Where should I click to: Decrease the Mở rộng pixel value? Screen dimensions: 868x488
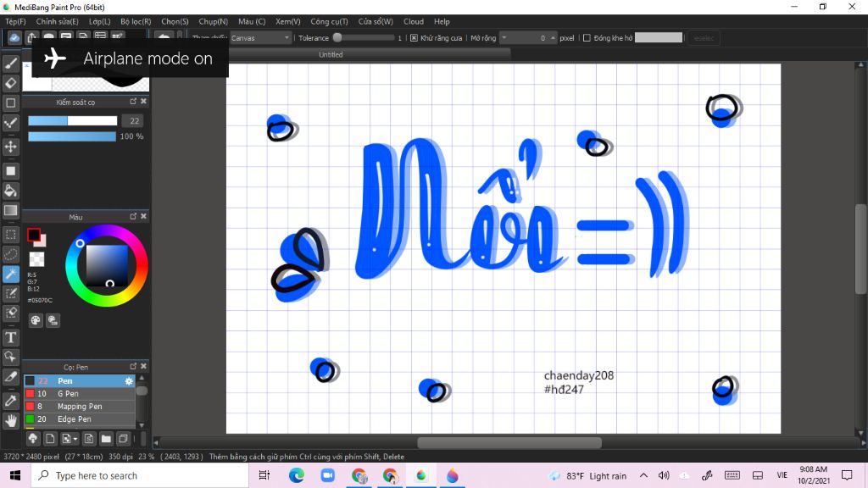[x=504, y=37]
